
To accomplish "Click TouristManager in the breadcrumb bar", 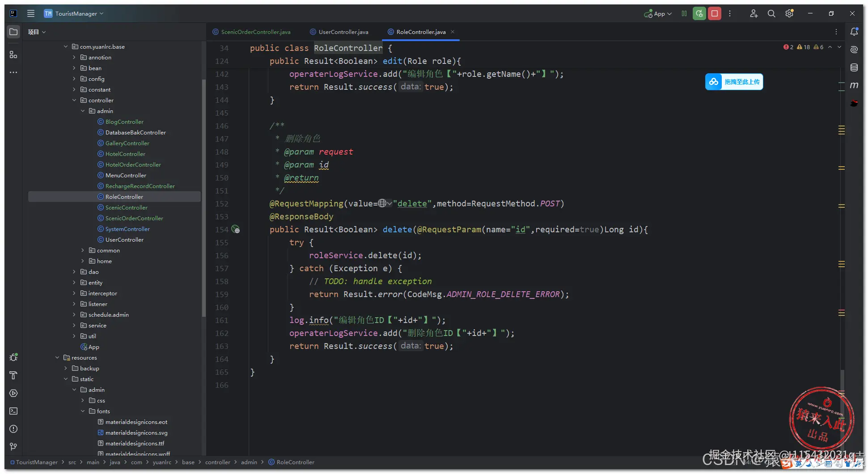I will tap(34, 462).
